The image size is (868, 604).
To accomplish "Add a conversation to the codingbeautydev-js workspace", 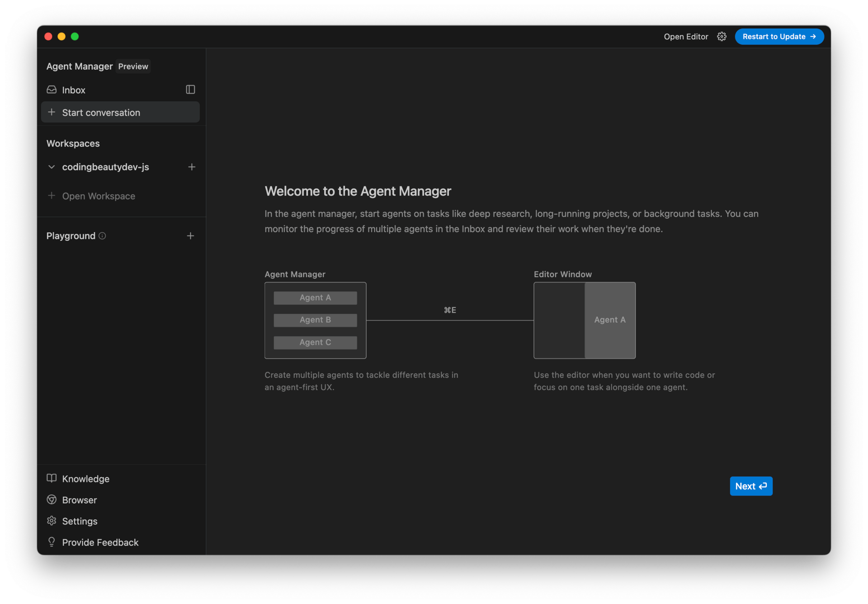I will click(192, 167).
